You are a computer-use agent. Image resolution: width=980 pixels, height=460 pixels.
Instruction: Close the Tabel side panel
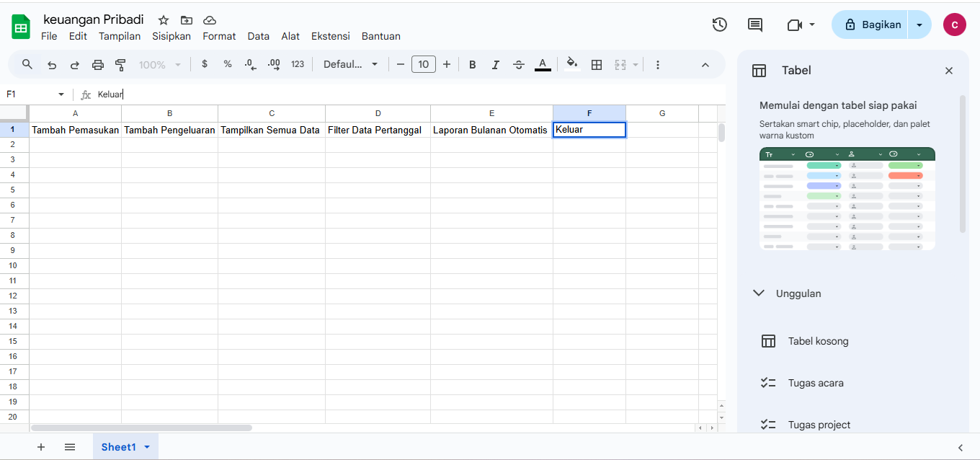(949, 71)
